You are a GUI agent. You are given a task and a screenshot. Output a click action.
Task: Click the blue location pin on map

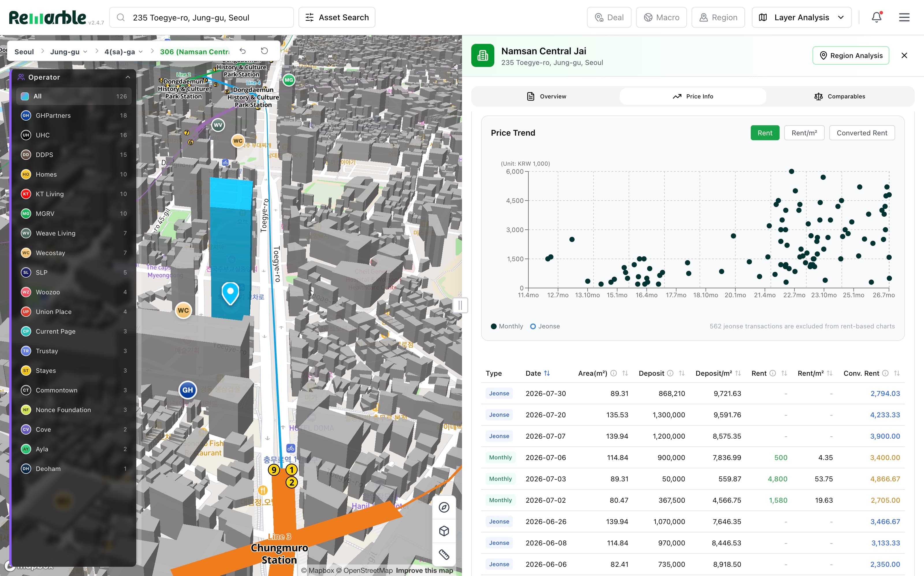[x=230, y=293]
